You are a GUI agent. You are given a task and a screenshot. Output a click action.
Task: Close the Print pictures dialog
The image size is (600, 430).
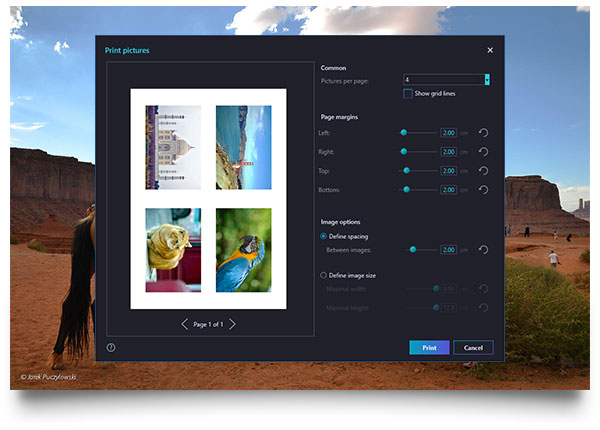click(x=490, y=50)
